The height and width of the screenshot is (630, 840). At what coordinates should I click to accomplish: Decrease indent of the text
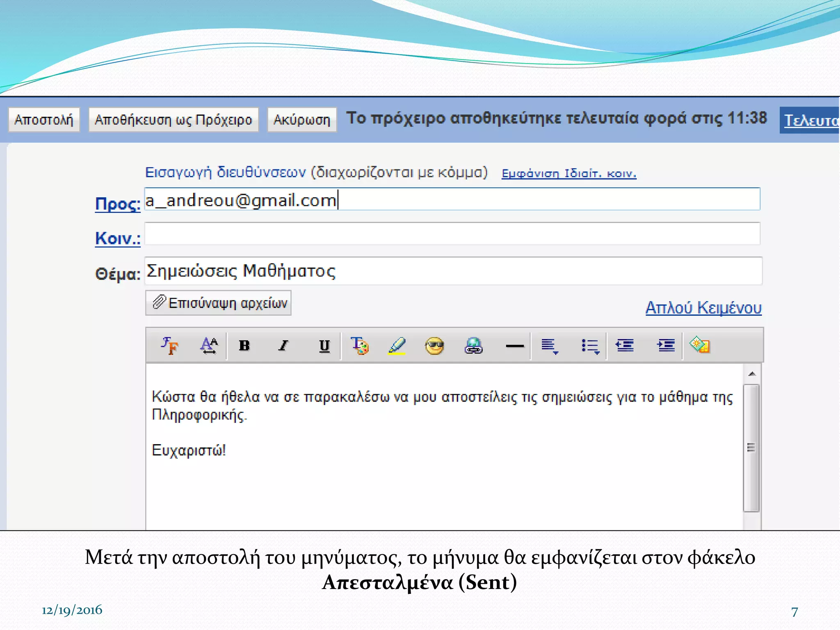click(625, 346)
